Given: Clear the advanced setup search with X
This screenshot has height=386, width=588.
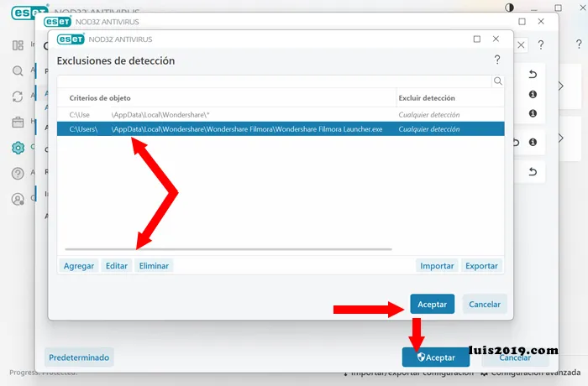Looking at the screenshot, I should click(x=521, y=45).
